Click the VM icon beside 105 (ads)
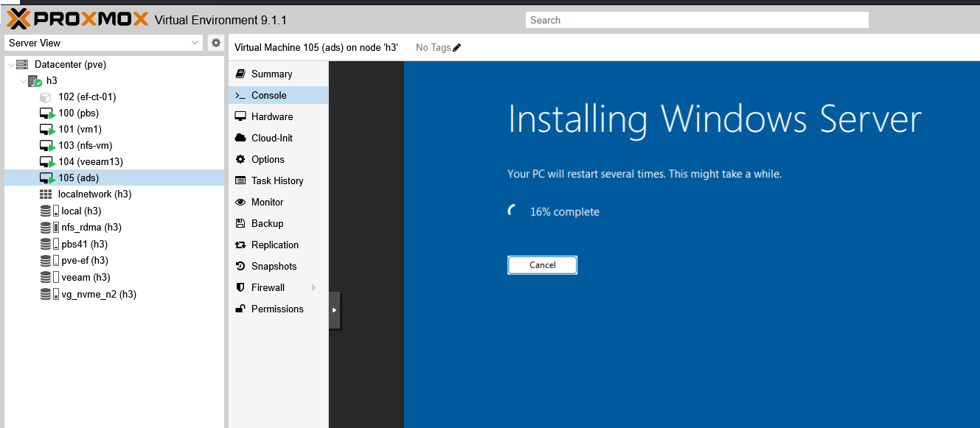The width and height of the screenshot is (980, 428). click(x=46, y=178)
